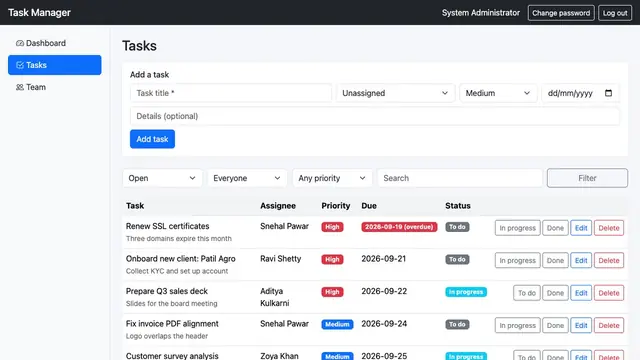Focus the Task title input field
The image size is (640, 360).
pyautogui.click(x=231, y=93)
